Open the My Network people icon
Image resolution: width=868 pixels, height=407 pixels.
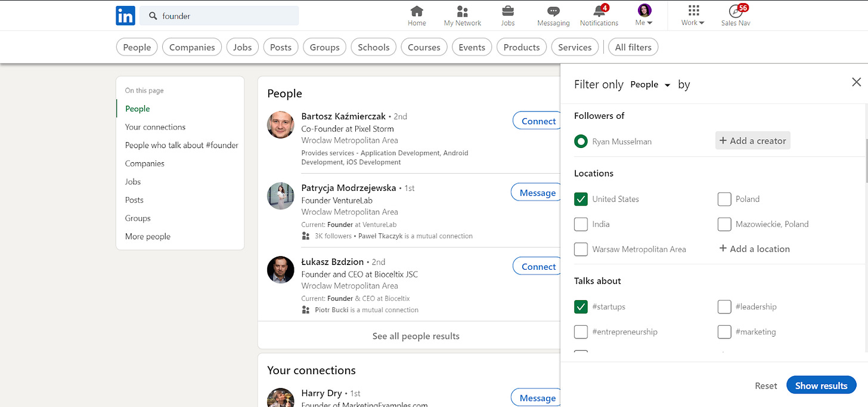click(x=462, y=11)
